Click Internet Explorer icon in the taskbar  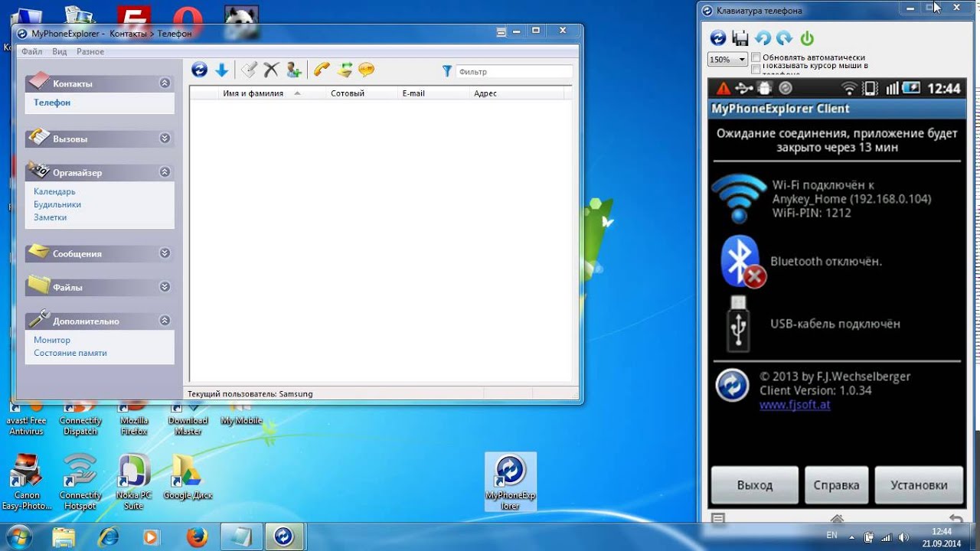point(108,537)
